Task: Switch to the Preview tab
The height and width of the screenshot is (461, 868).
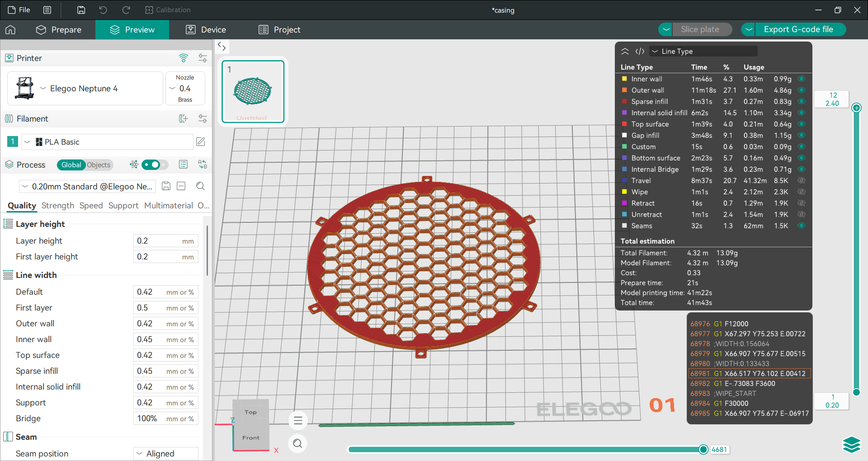Action: [x=132, y=30]
